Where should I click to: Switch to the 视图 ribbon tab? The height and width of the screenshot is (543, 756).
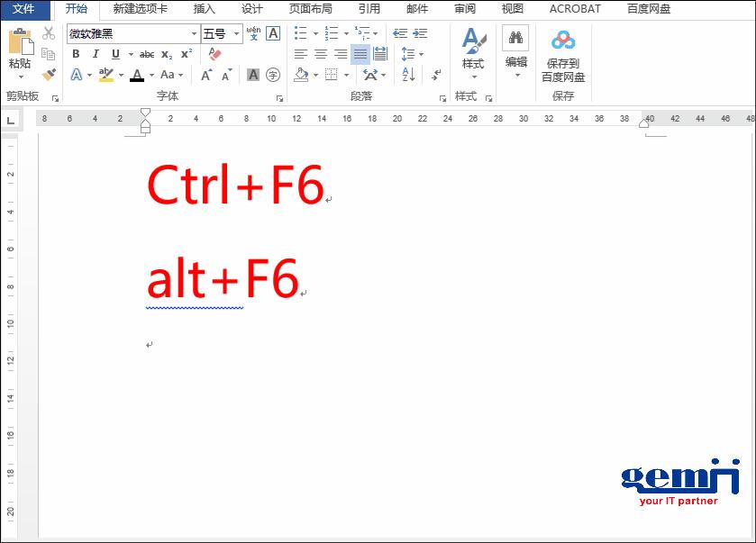click(512, 9)
